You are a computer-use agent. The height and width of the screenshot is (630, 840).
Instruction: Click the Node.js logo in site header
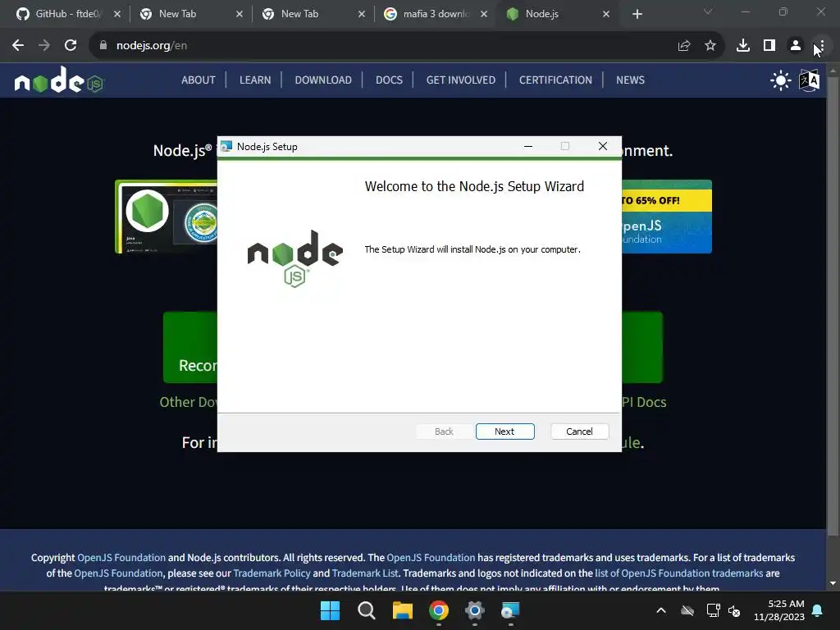point(59,80)
